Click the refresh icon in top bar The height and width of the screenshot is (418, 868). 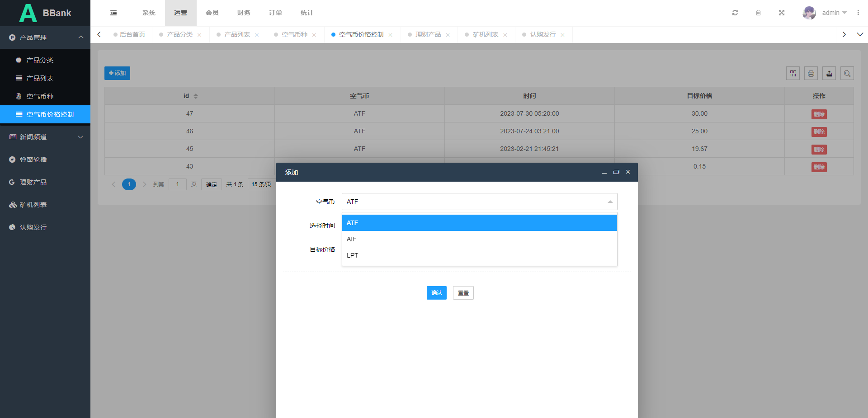pos(735,13)
